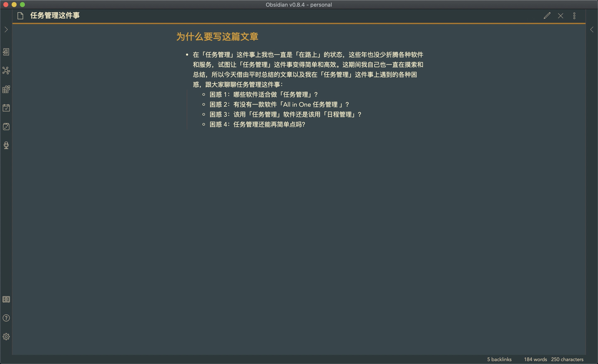Expand the right sidebar

(x=592, y=30)
